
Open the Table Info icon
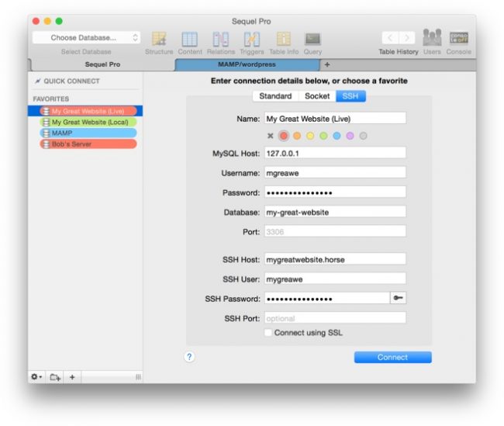click(x=284, y=39)
